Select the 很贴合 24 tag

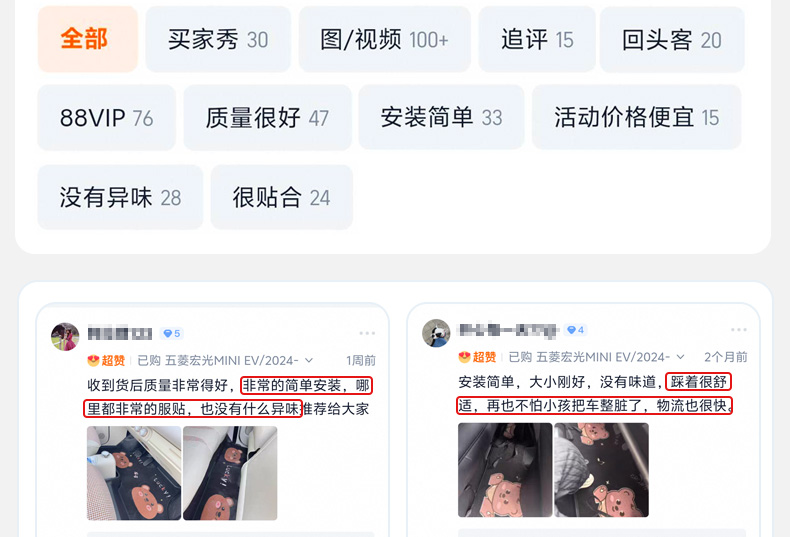pyautogui.click(x=282, y=197)
